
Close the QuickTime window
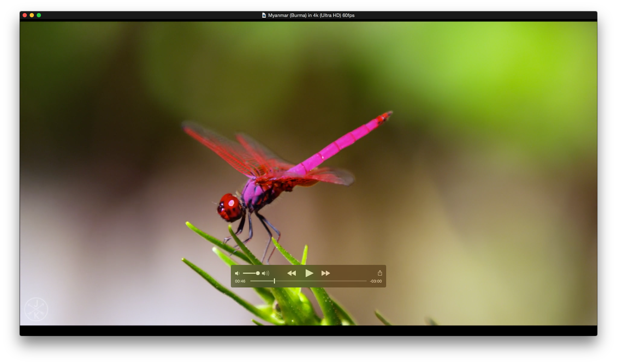[25, 15]
